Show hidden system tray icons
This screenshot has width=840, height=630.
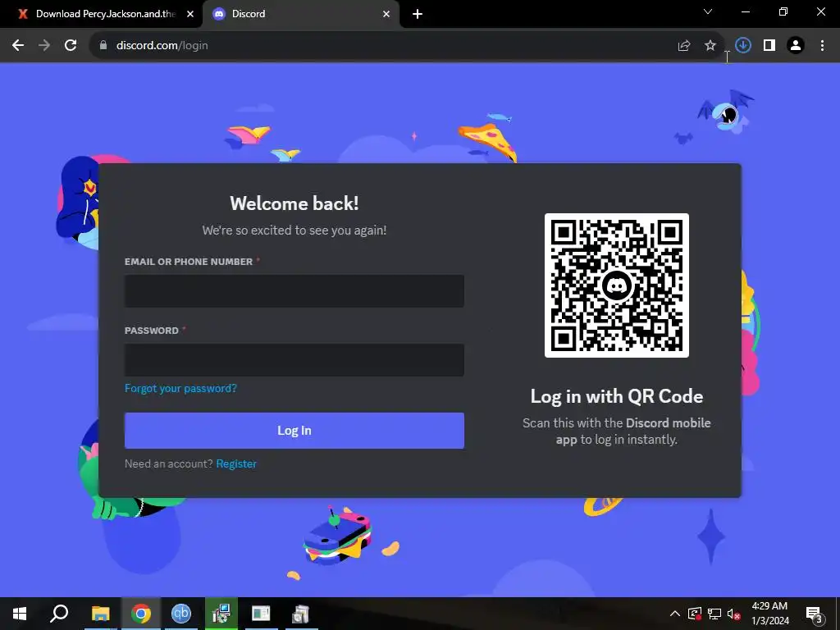[x=675, y=614]
